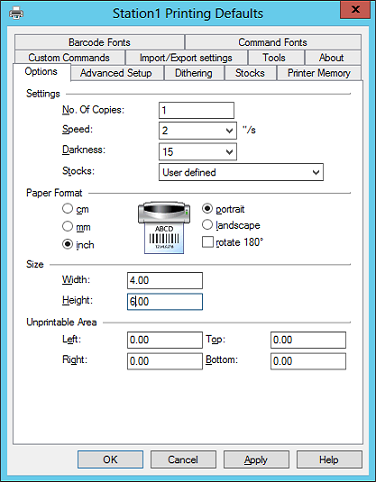Focus the No. Of Copies field
This screenshot has height=482, width=376.
coord(197,110)
